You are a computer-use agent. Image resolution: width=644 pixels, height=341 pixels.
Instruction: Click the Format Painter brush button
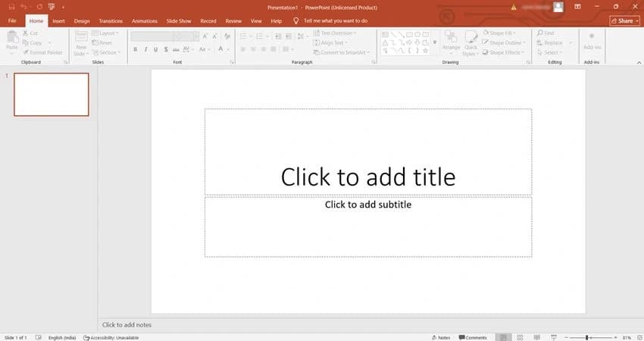42,52
